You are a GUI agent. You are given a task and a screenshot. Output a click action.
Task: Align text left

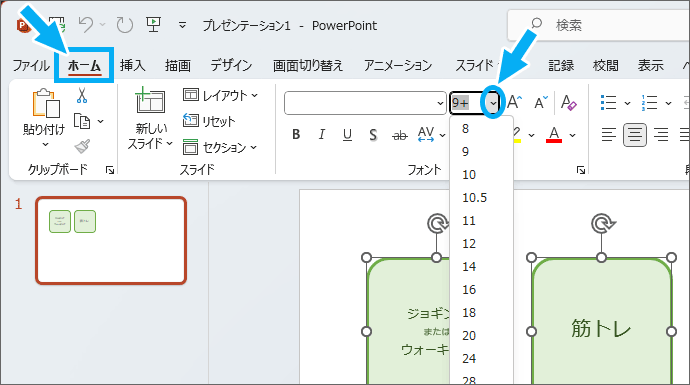[x=609, y=135]
